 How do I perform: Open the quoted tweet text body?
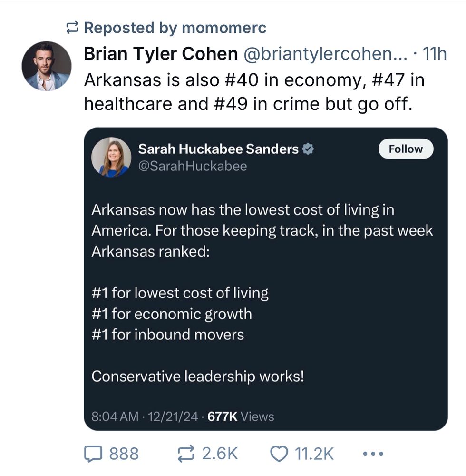click(262, 293)
